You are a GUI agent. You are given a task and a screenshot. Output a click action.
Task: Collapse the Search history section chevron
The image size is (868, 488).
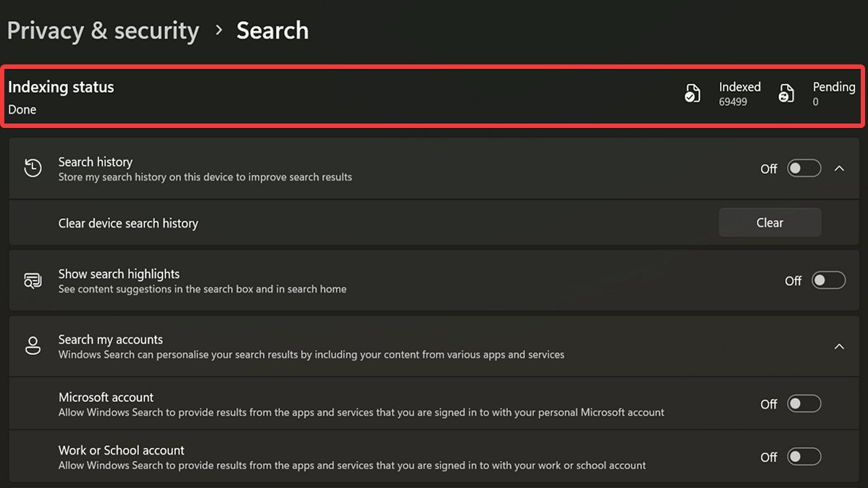[839, 169]
